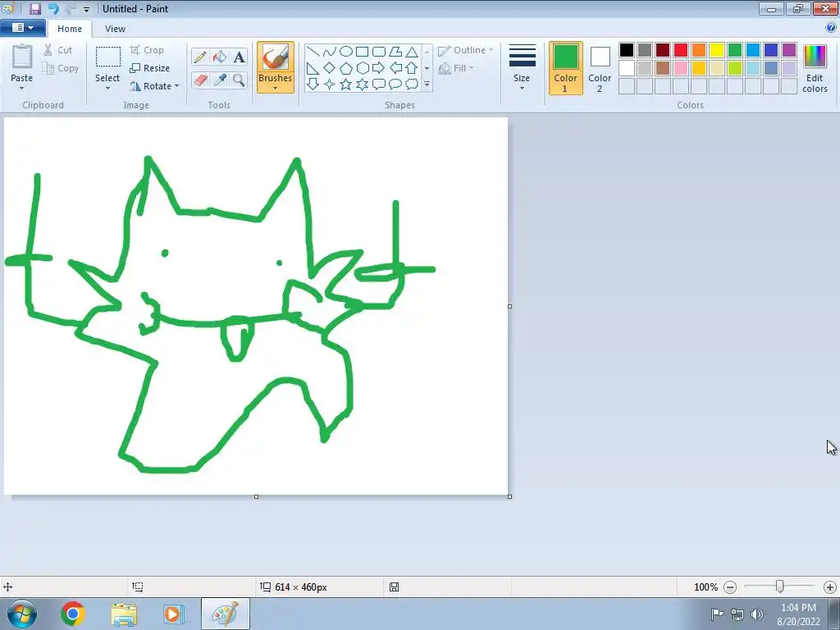
Task: Click the Resize button
Action: click(x=150, y=68)
